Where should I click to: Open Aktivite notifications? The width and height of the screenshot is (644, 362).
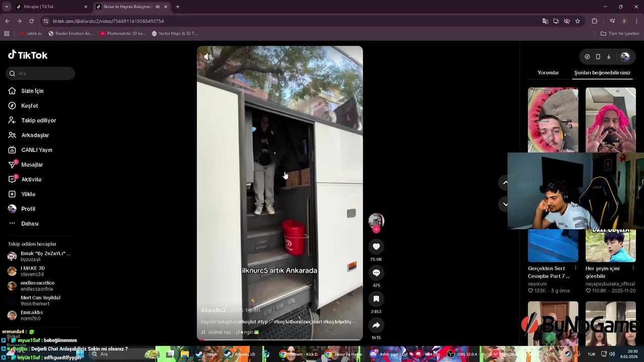point(31,179)
